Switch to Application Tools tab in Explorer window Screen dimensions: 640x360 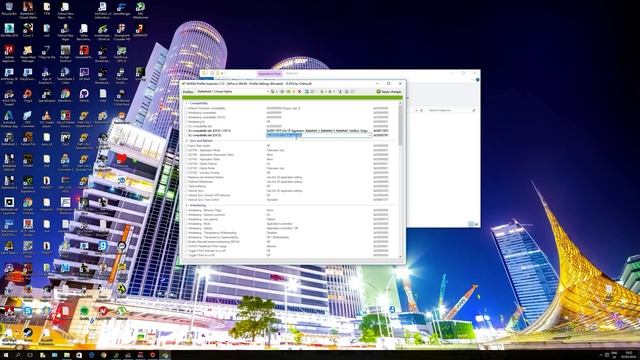(x=269, y=73)
